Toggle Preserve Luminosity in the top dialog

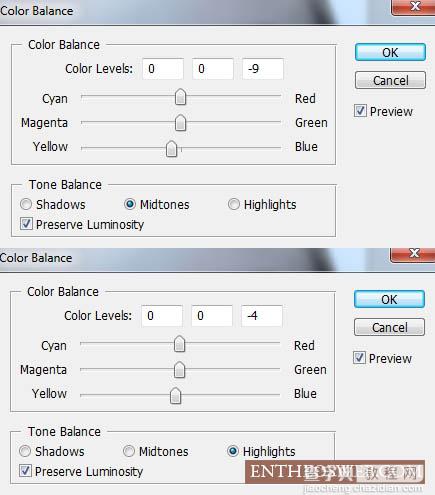[x=26, y=224]
